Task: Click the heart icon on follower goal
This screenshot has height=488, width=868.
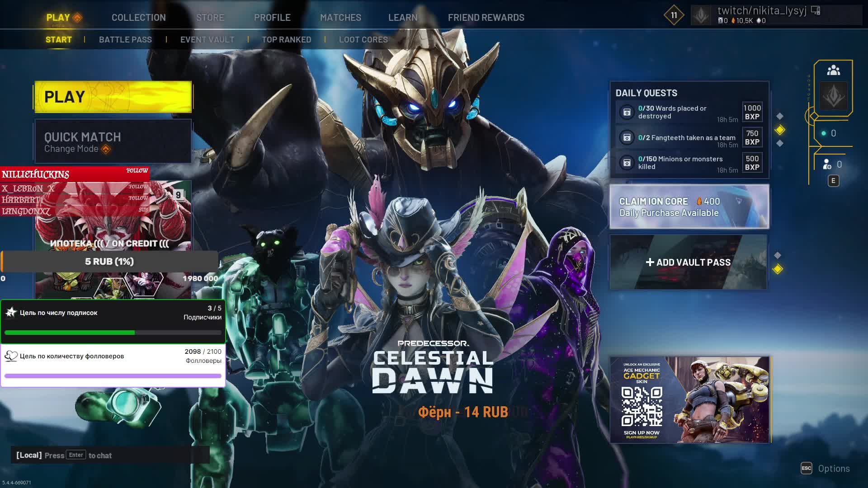Action: point(11,356)
